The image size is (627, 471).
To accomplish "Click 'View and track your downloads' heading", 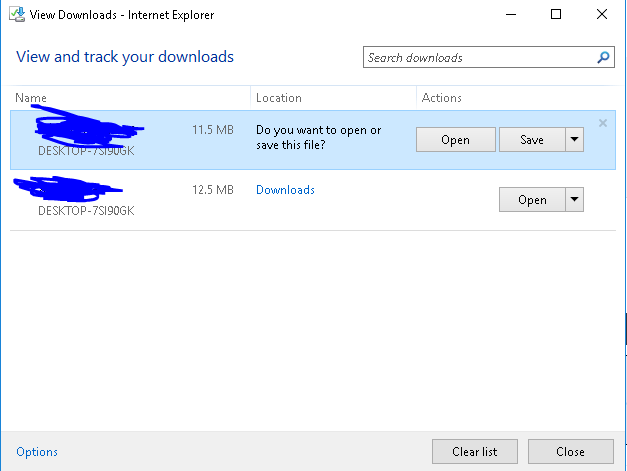I will [x=125, y=57].
